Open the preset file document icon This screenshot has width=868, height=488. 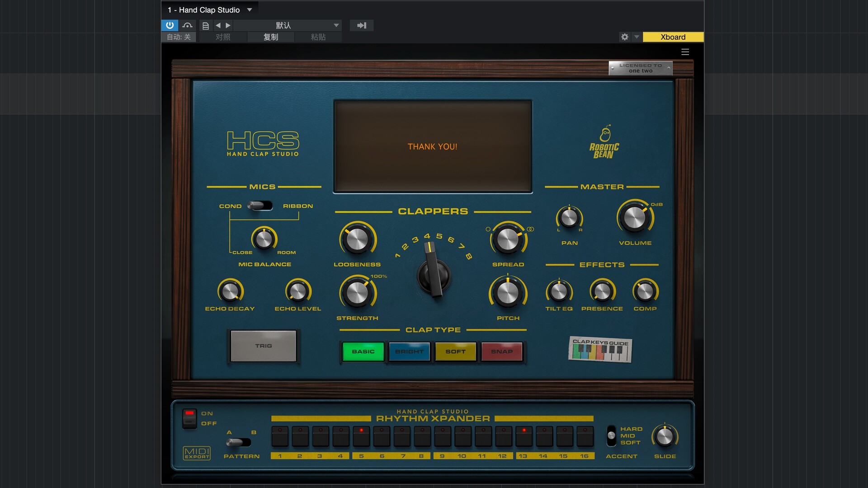click(x=206, y=26)
